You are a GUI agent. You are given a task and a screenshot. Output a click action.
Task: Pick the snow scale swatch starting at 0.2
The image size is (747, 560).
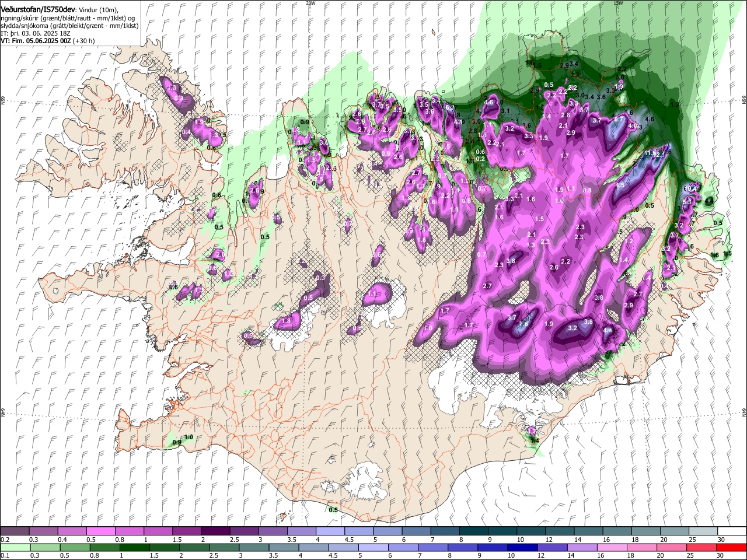(15, 531)
